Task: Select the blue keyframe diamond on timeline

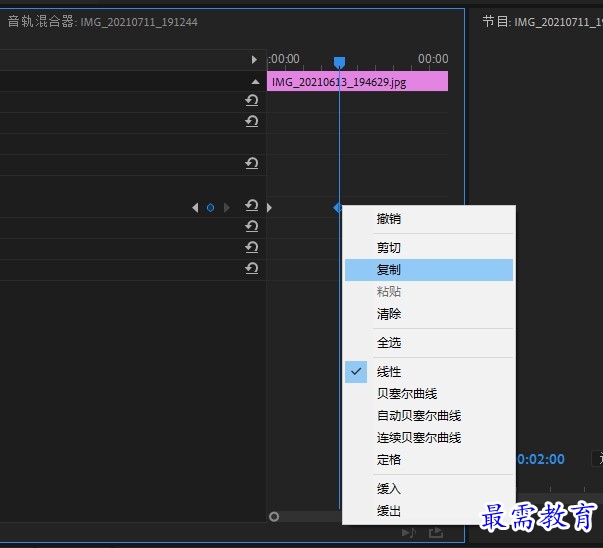Action: coord(337,208)
